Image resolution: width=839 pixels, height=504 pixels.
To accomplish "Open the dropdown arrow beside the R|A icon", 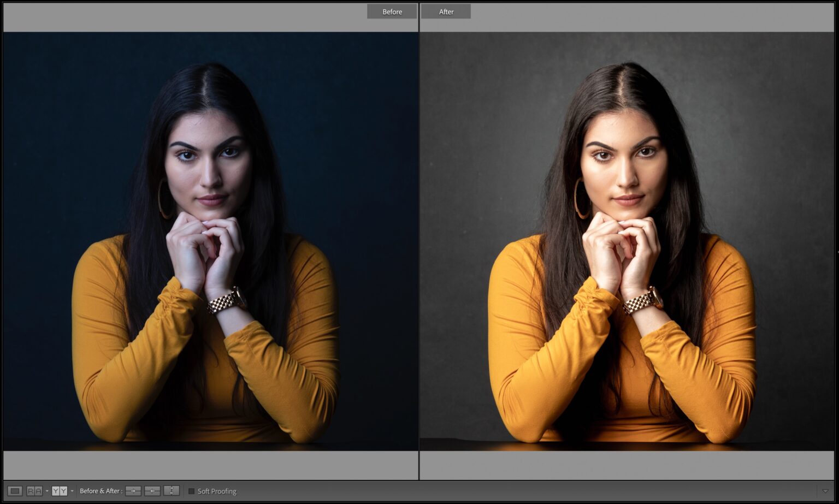I will (47, 491).
